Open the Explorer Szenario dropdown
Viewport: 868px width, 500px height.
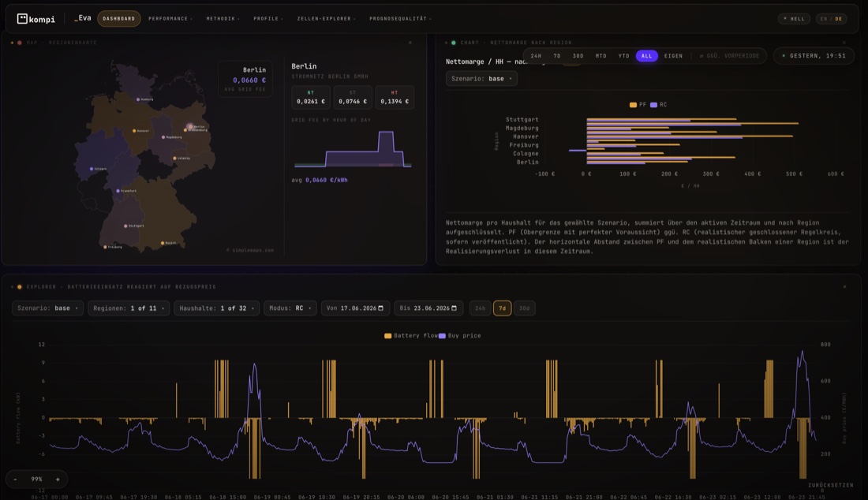(x=47, y=308)
